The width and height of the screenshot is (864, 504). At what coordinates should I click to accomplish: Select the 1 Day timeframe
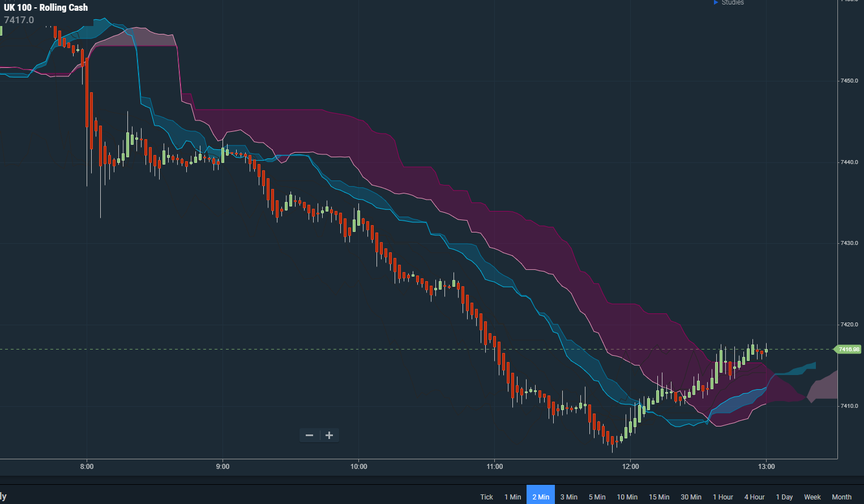click(784, 497)
